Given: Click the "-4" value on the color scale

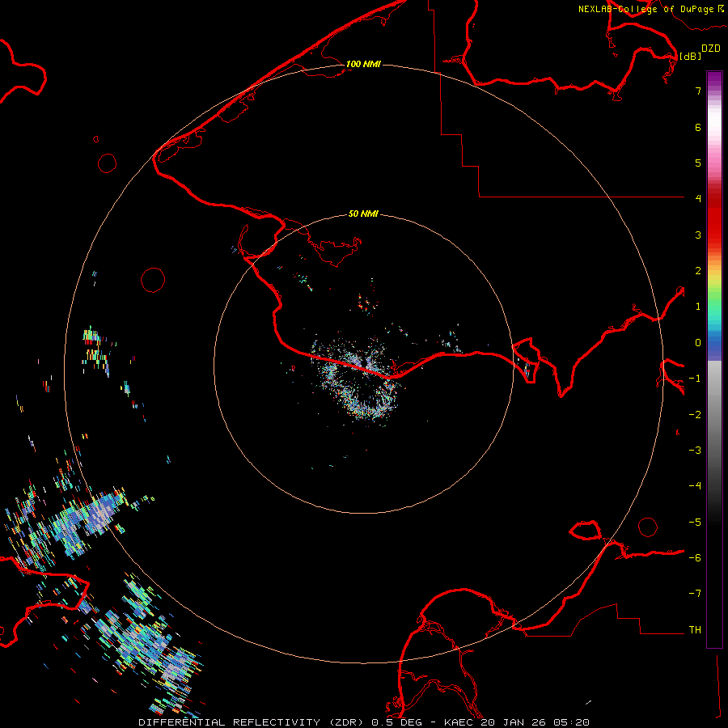Looking at the screenshot, I should (x=695, y=486).
